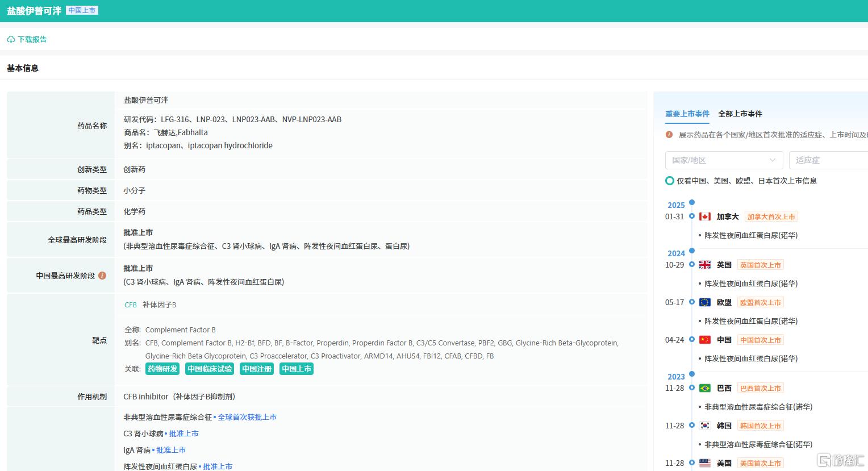868x471 pixels.
Task: Switch to 全部上市事件 tab
Action: tap(740, 114)
